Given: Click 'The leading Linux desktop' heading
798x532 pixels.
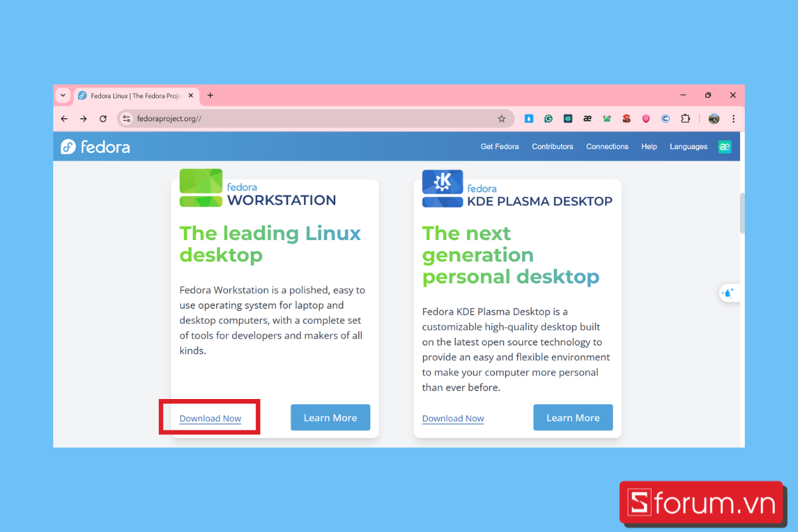Looking at the screenshot, I should click(x=270, y=244).
